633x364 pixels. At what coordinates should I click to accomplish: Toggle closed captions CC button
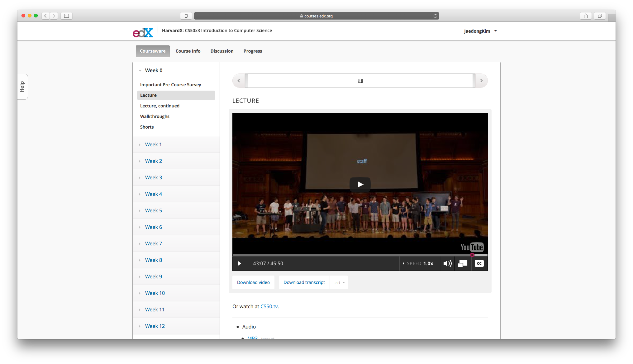coord(479,263)
